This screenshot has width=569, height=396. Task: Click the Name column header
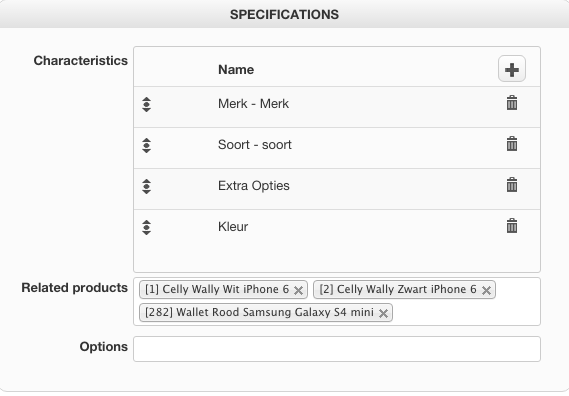click(236, 69)
